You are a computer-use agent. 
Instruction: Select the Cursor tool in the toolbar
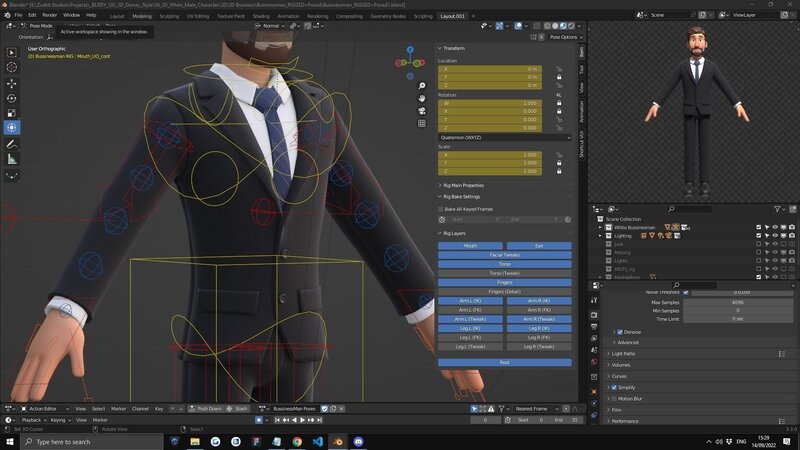click(12, 67)
